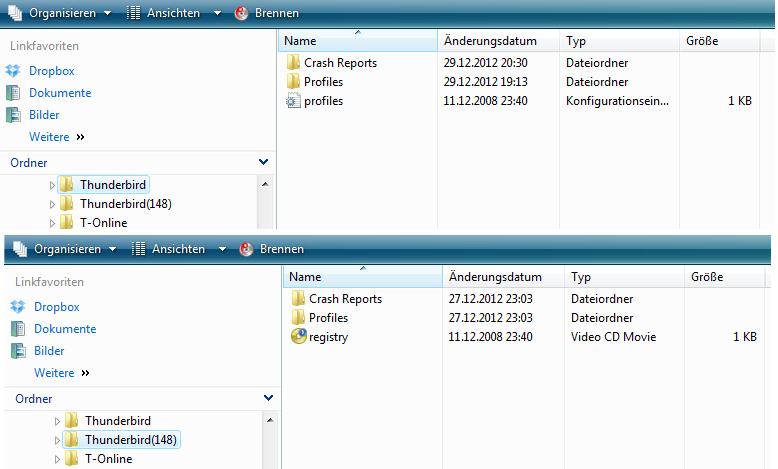Open Dropbox favorite link in lower window
Screen dimensions: 778x469
[x=57, y=307]
